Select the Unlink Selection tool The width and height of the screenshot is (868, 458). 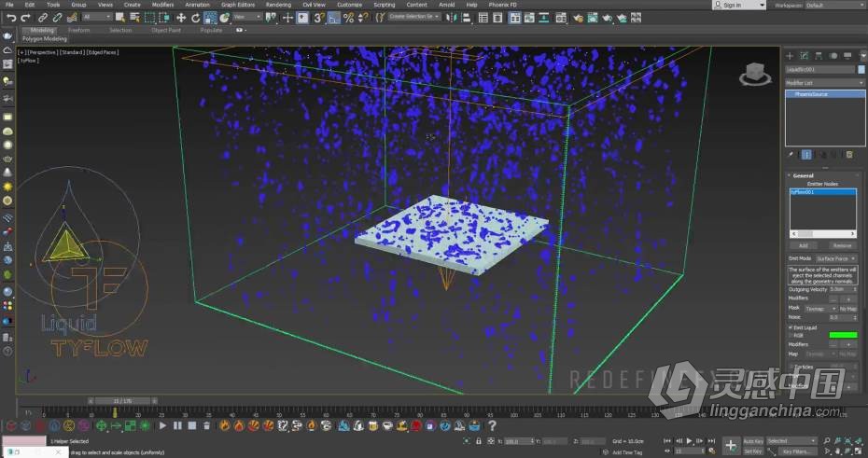click(57, 19)
